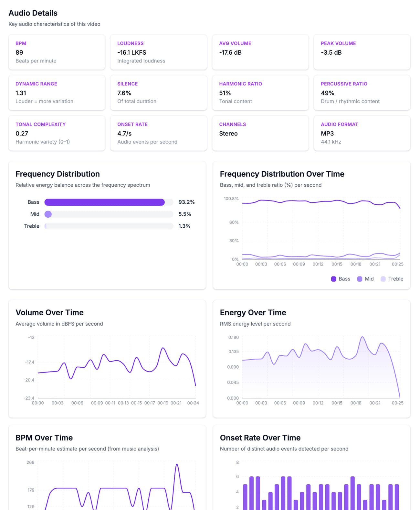Select the "Integrated loudness" caption
This screenshot has height=510, width=420.
(x=141, y=61)
